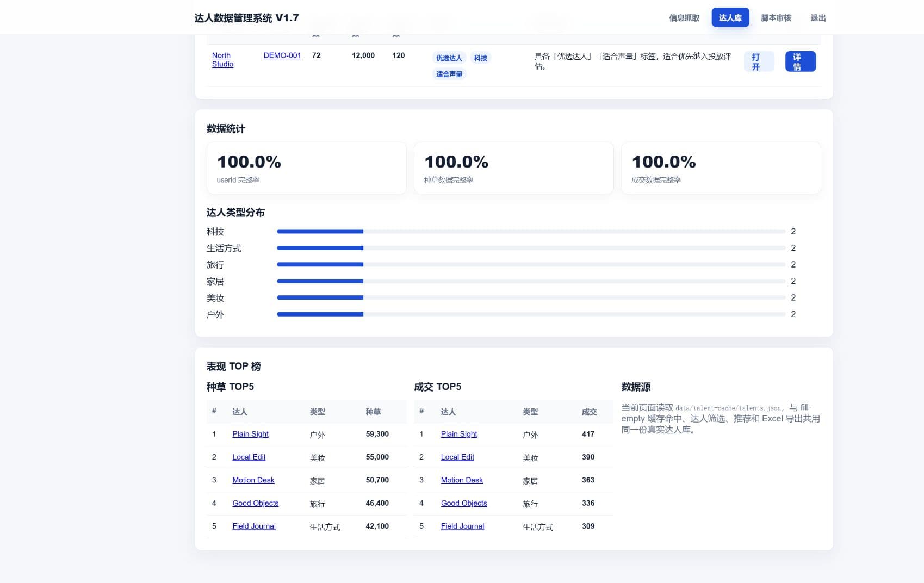Open Plain Sight in 种草 TOP5
Image resolution: width=924 pixels, height=583 pixels.
tap(250, 434)
